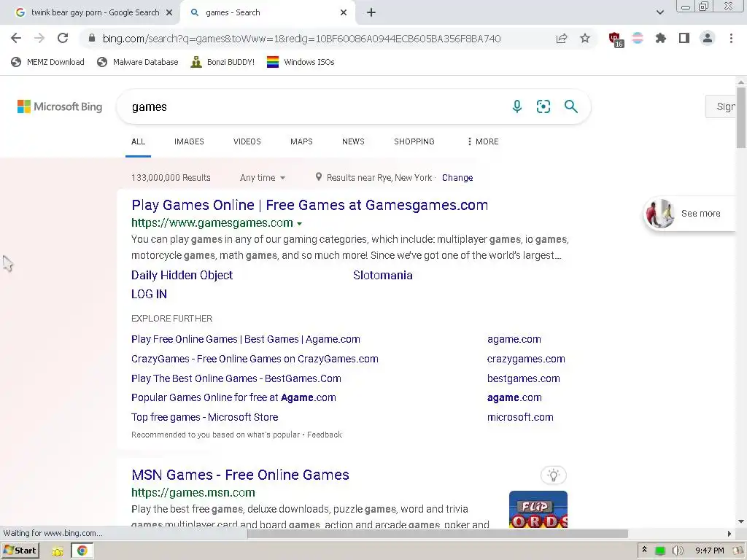Click the Flip Words game thumbnail
The image size is (747, 560).
[x=538, y=509]
